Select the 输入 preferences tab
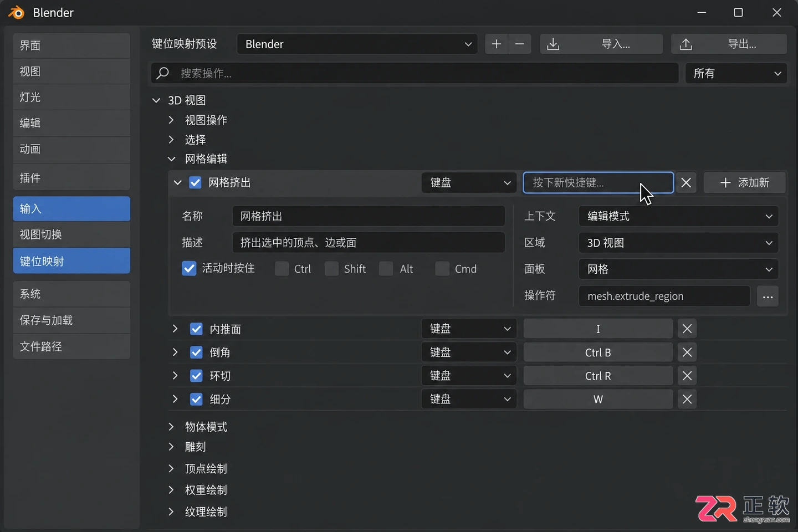Screen dimensions: 798x532 tap(71, 209)
